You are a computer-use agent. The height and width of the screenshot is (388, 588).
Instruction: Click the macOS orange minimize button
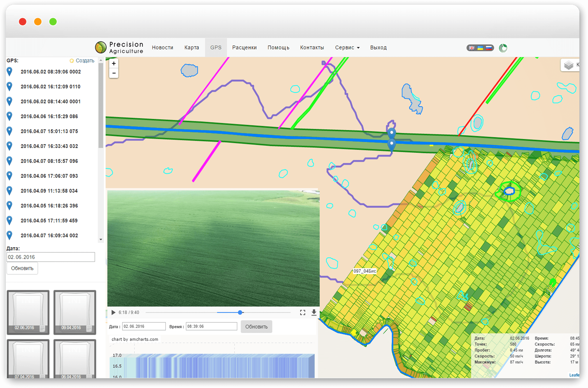[38, 22]
